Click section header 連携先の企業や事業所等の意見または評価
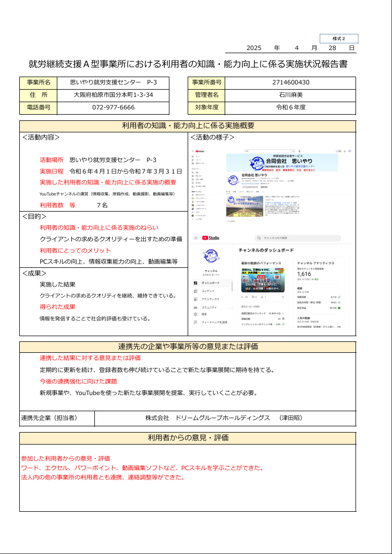 (188, 347)
